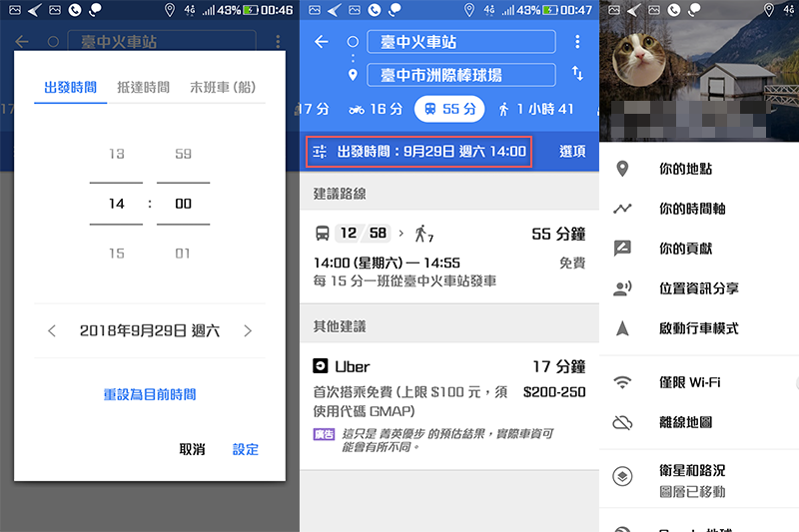This screenshot has width=799, height=532.
Task: Open 你的地點 menu item
Action: (x=699, y=169)
